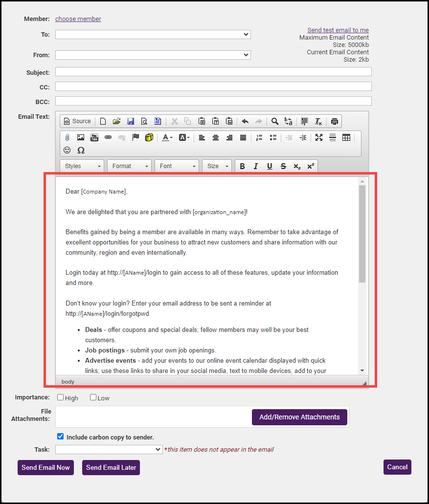
Task: Insert a table
Action: coord(346,137)
